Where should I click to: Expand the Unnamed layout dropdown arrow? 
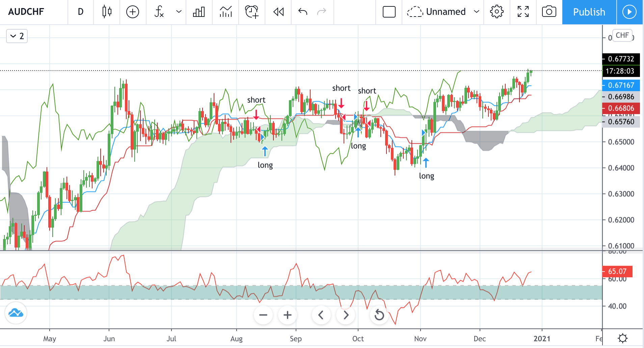tap(477, 12)
